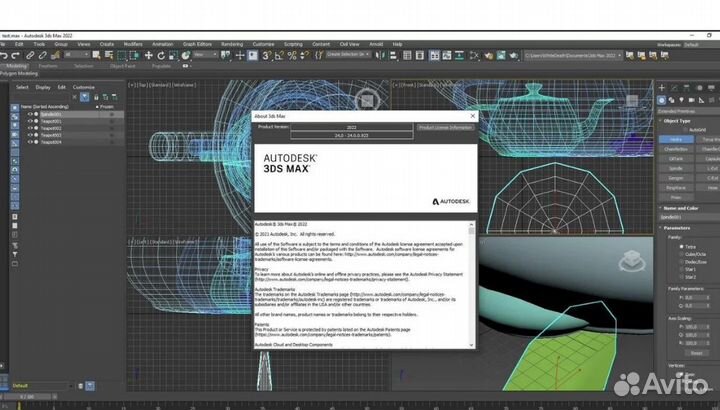Click Product License Information button
Viewport: 720px width, 410px height.
445,127
